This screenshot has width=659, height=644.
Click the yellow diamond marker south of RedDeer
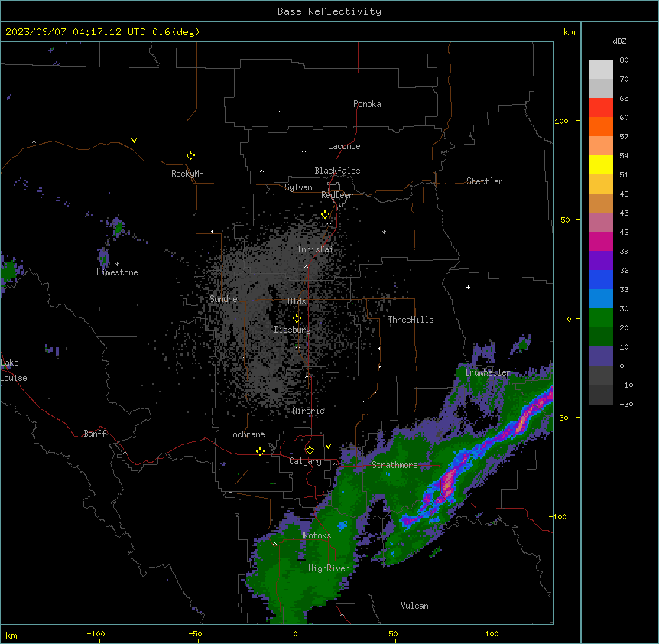point(326,215)
